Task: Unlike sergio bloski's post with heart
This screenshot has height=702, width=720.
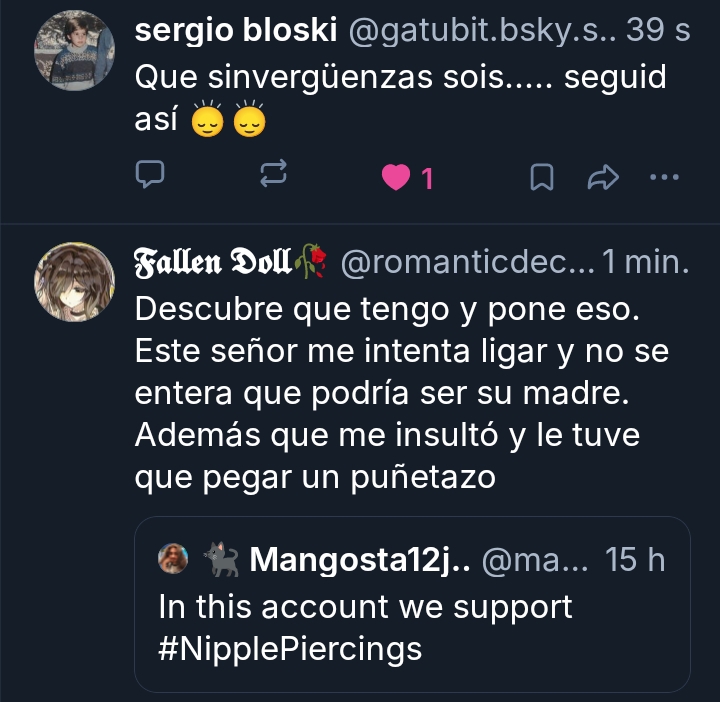Action: pyautogui.click(x=397, y=178)
